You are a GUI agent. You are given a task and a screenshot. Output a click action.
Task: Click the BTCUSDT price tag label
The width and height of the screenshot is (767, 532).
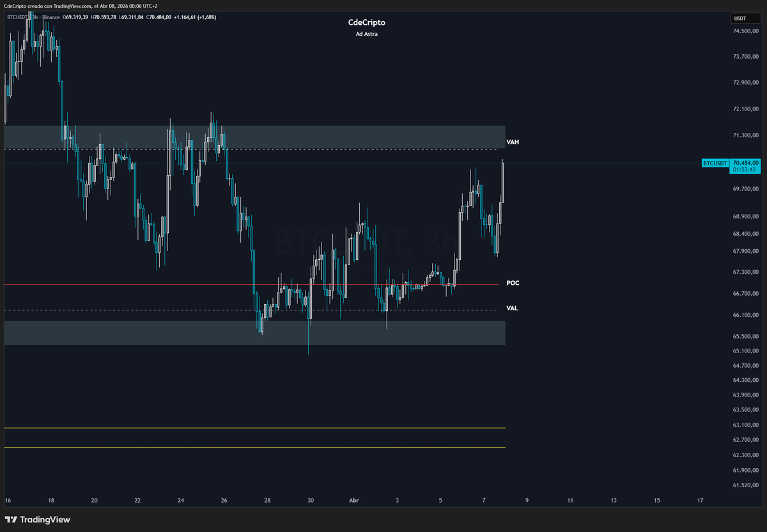coord(715,163)
